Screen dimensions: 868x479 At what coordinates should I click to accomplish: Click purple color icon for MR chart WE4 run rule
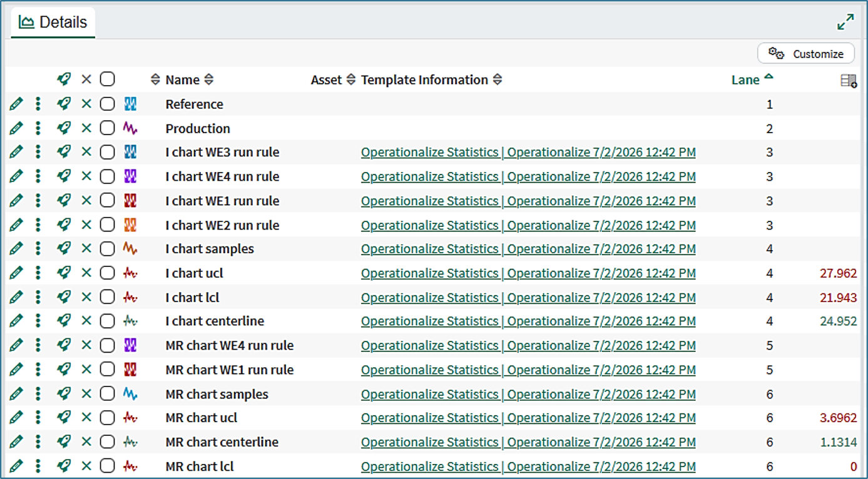(130, 345)
